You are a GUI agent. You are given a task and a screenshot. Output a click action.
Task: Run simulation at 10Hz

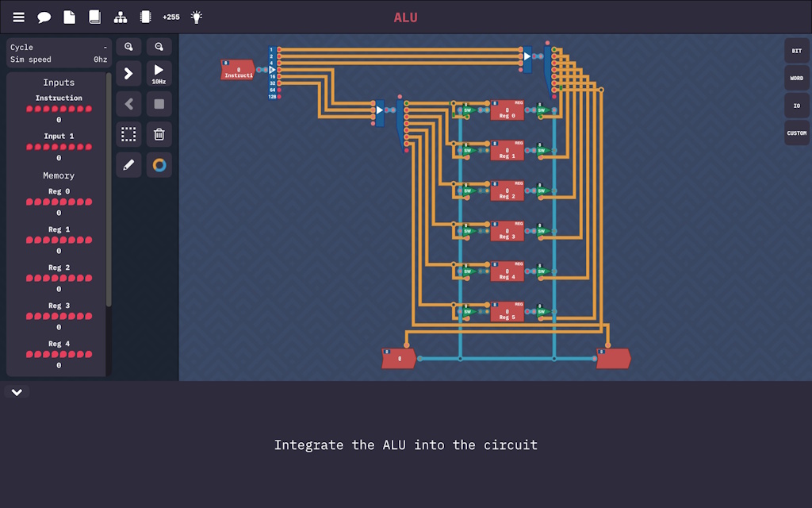click(159, 74)
